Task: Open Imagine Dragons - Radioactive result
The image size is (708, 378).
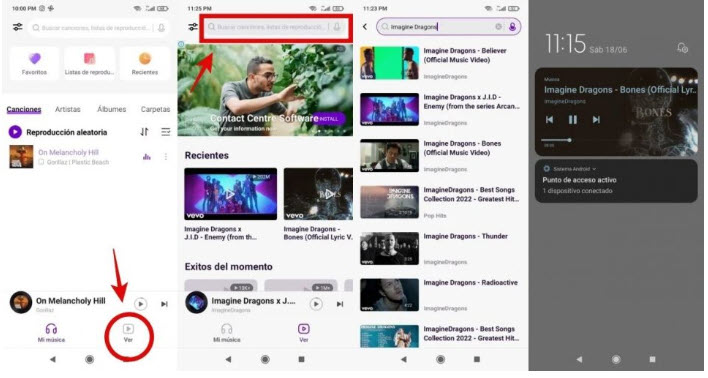Action: (x=441, y=295)
